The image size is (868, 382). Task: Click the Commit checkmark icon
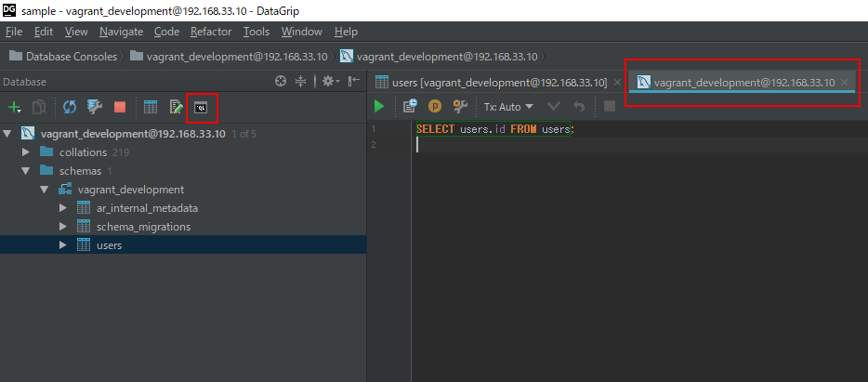coord(554,106)
